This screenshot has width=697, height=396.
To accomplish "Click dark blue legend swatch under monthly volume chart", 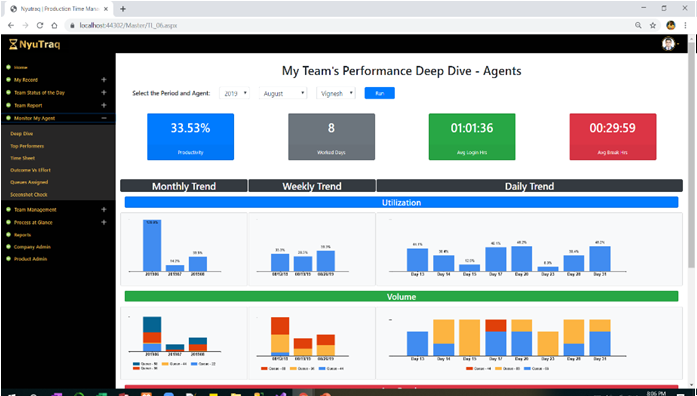I will click(x=136, y=364).
